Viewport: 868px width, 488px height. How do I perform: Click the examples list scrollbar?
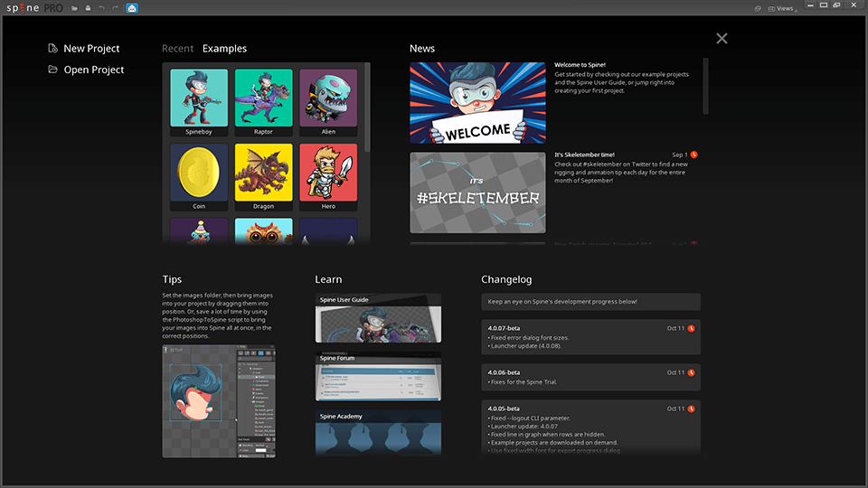tap(367, 108)
